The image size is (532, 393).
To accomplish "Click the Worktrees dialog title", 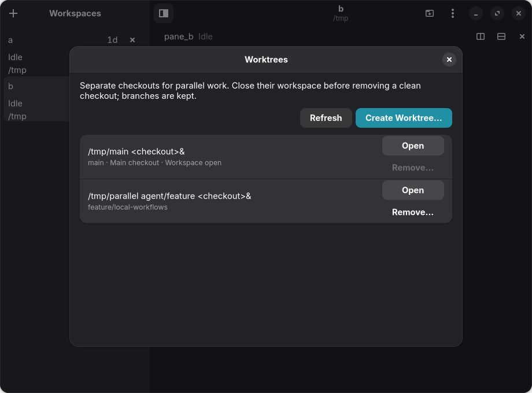I will (266, 60).
